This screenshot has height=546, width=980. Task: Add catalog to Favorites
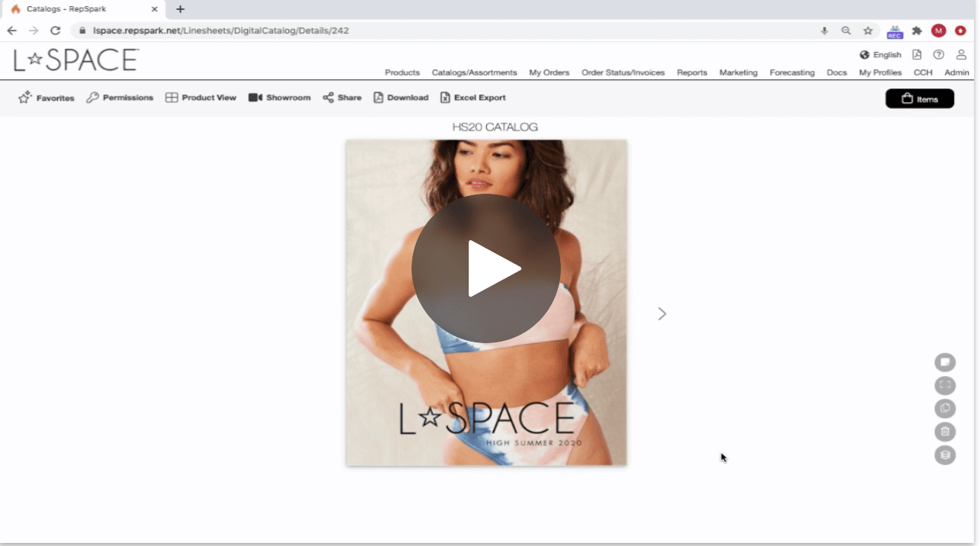46,98
